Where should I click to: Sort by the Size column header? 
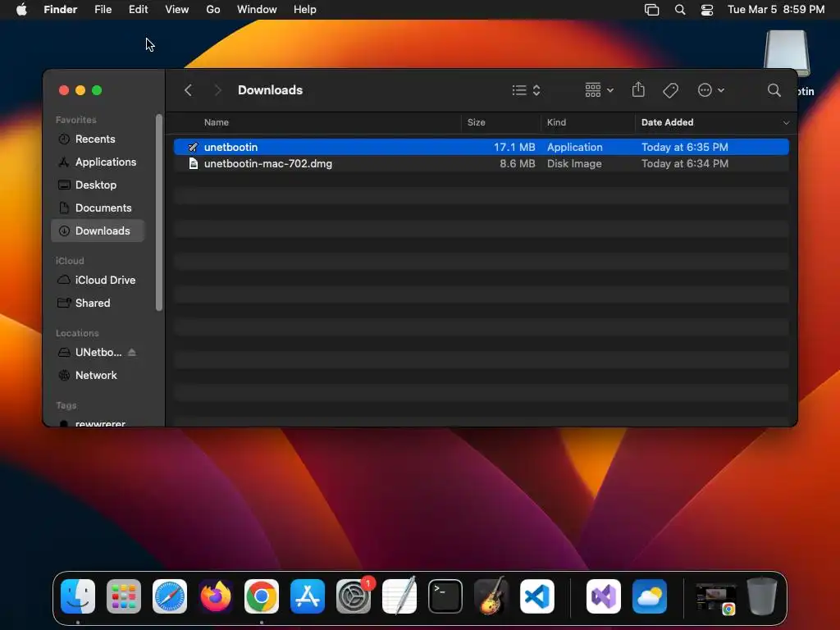pyautogui.click(x=476, y=122)
